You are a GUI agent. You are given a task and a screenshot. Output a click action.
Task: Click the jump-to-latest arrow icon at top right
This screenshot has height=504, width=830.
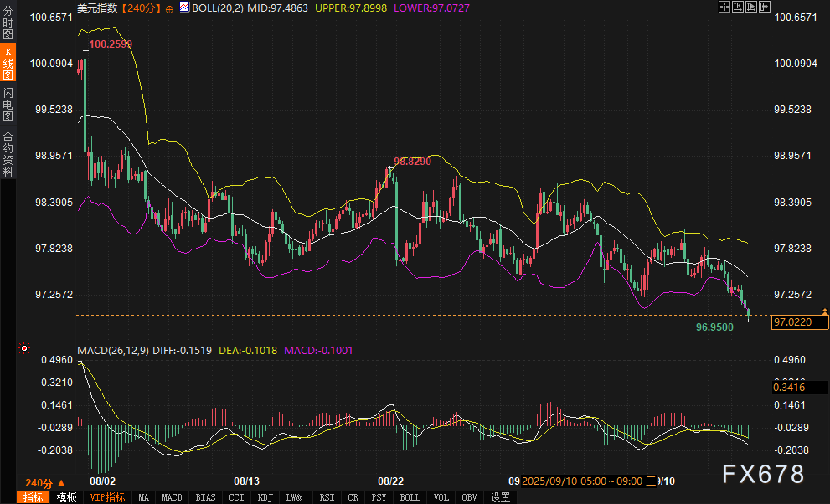pyautogui.click(x=763, y=7)
